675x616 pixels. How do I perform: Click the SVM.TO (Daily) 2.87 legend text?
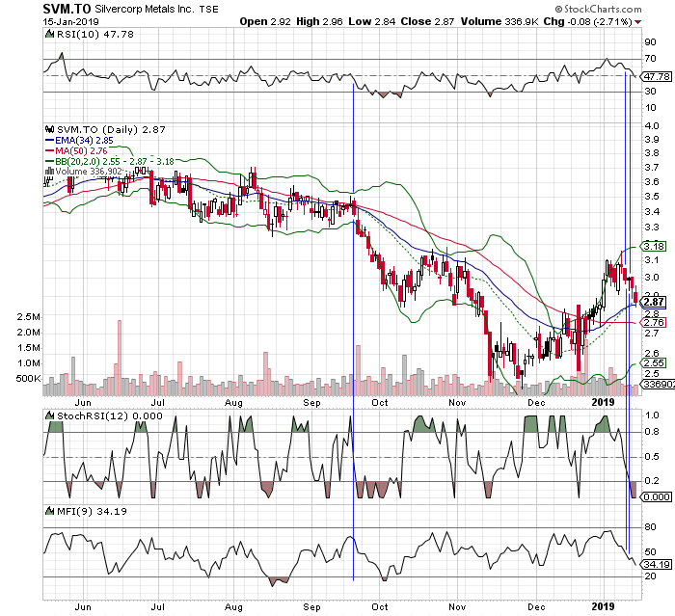click(111, 129)
